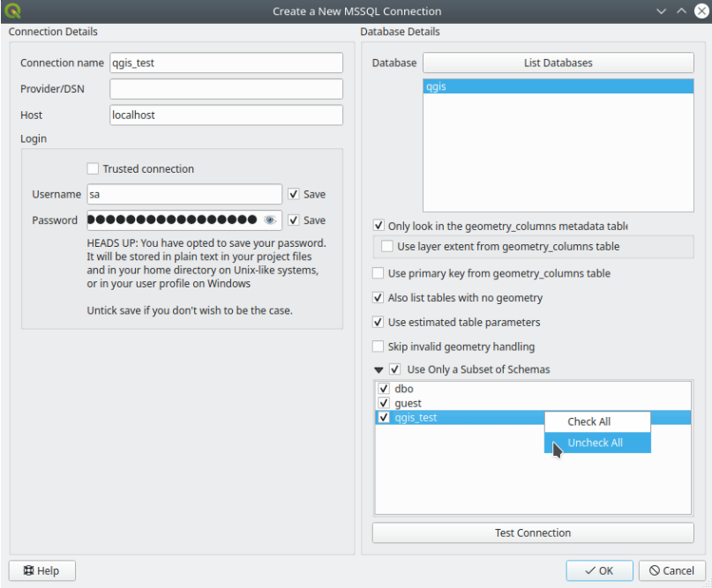The image size is (712, 588).
Task: Enable Skip invalid geometry handling
Action: [x=377, y=346]
